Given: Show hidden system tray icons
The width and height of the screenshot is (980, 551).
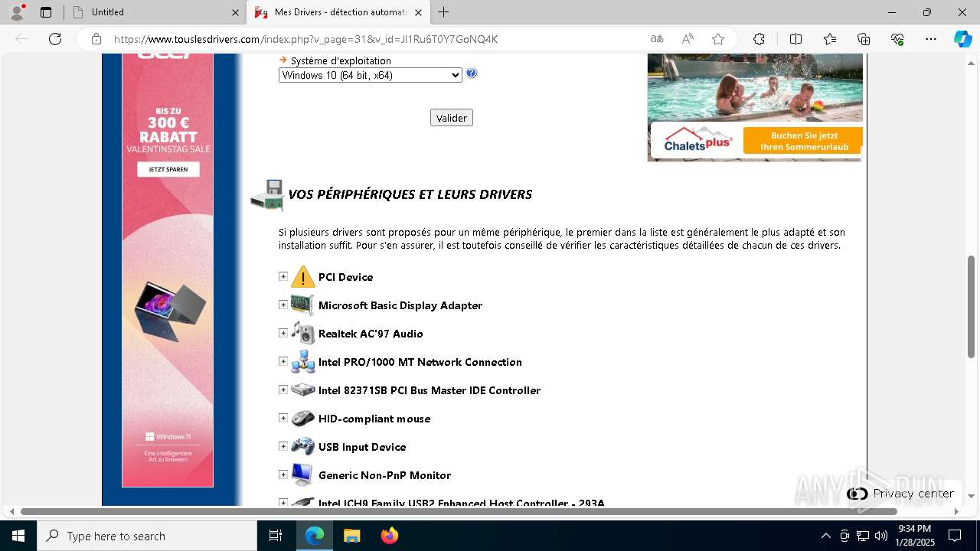Looking at the screenshot, I should 825,536.
